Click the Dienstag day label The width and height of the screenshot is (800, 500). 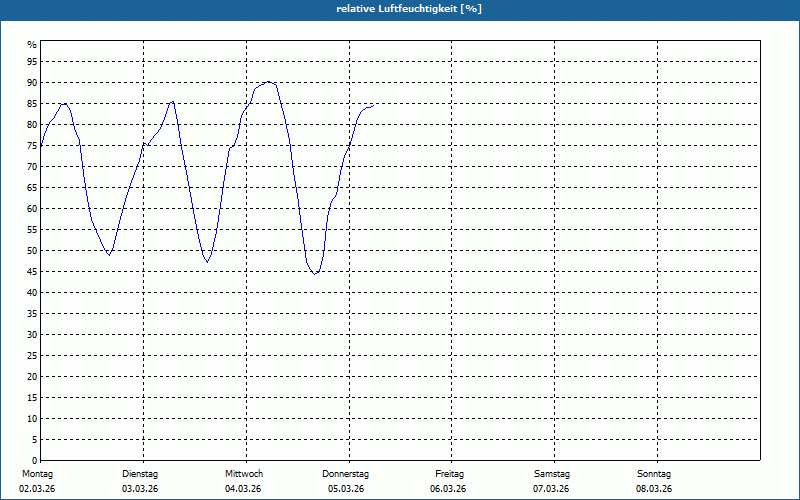[x=140, y=474]
